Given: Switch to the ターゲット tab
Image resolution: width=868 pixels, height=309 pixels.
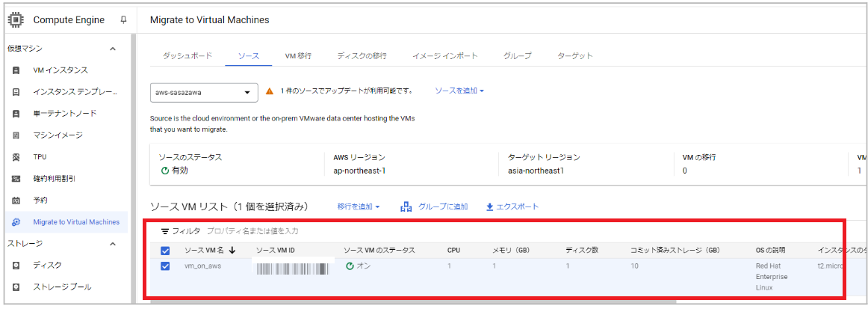Looking at the screenshot, I should click(575, 56).
